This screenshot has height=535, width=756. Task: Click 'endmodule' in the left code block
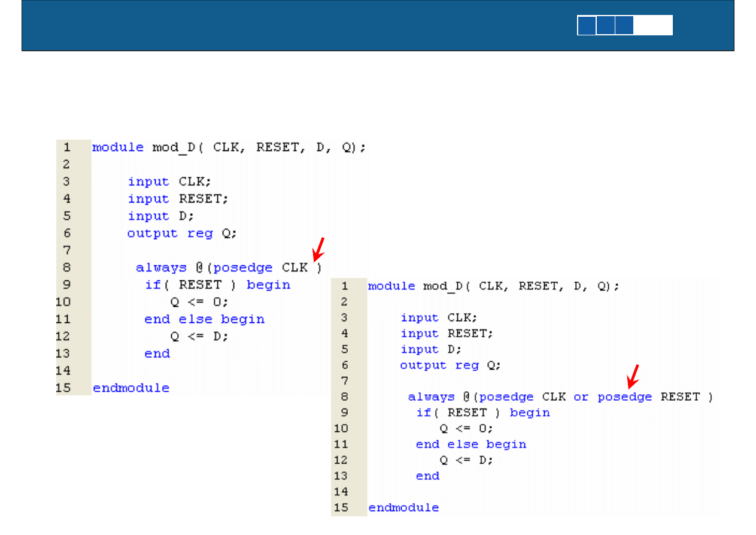click(131, 388)
